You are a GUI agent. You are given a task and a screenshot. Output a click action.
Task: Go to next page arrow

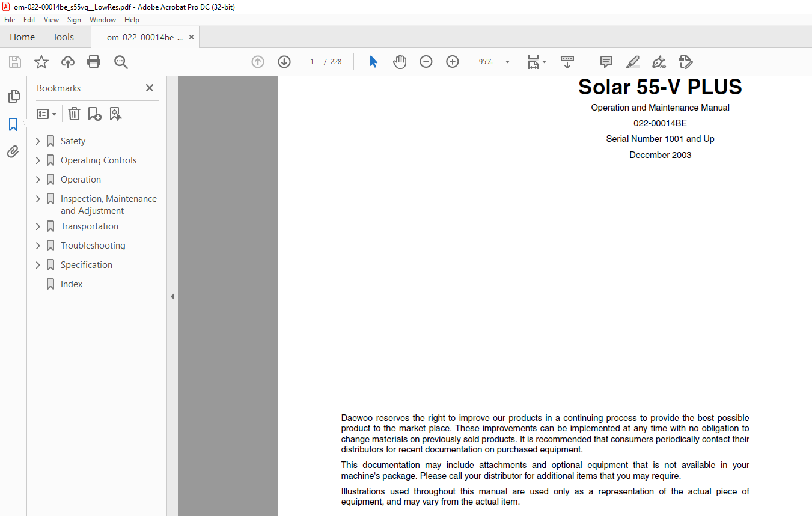[284, 62]
